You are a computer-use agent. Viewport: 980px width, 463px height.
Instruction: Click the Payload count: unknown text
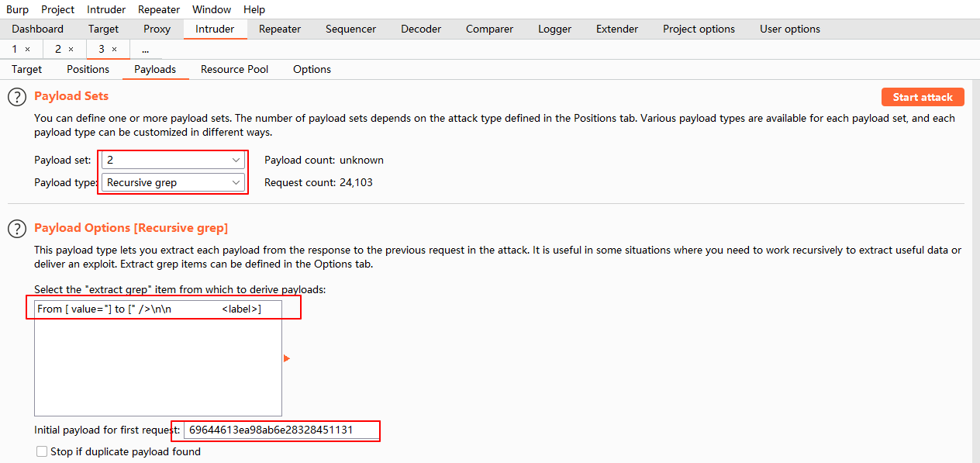click(x=324, y=160)
